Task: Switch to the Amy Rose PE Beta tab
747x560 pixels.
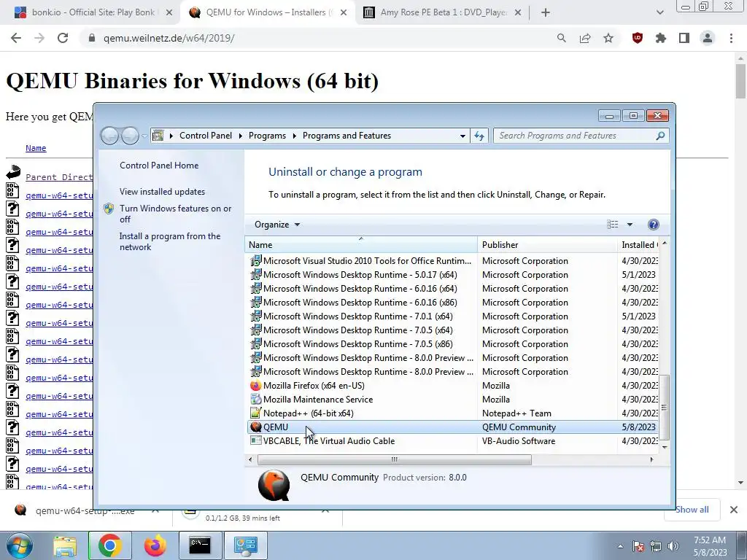Action: [x=443, y=12]
